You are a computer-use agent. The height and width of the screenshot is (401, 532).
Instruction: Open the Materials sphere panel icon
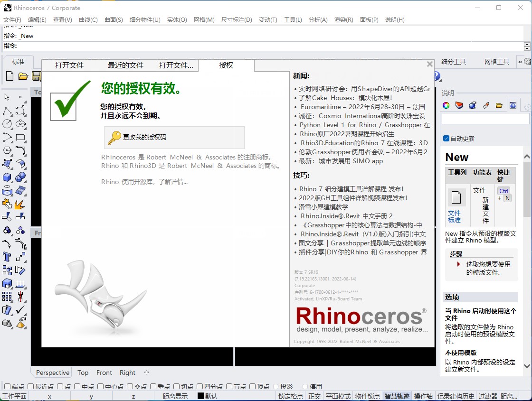(472, 105)
